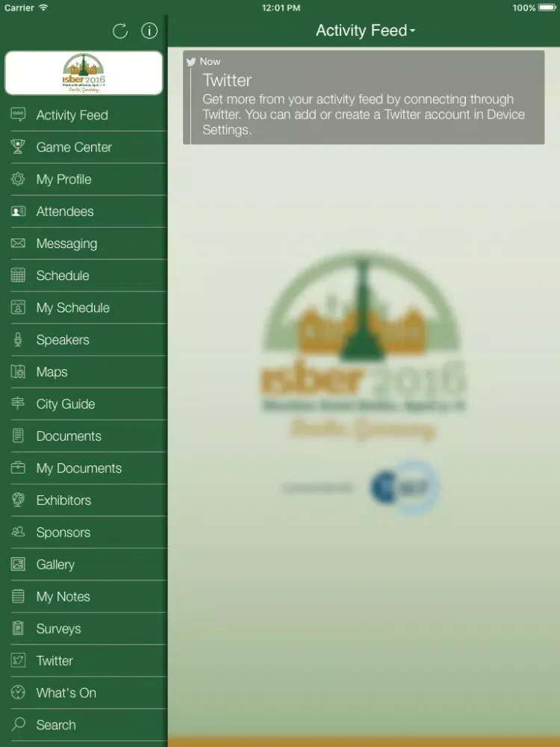Expand the Activity Feed title dropdown
The image size is (560, 747).
(365, 31)
